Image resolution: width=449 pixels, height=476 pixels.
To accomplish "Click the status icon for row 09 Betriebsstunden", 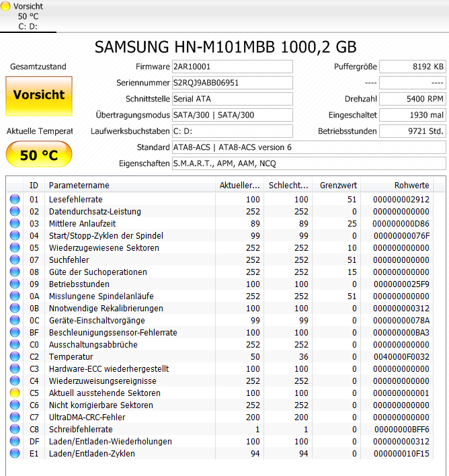I will tap(15, 284).
